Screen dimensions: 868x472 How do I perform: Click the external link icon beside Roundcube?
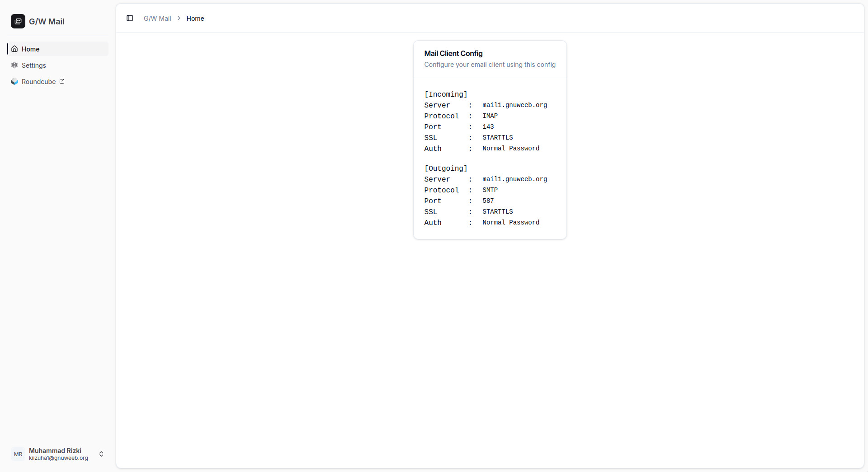62,81
